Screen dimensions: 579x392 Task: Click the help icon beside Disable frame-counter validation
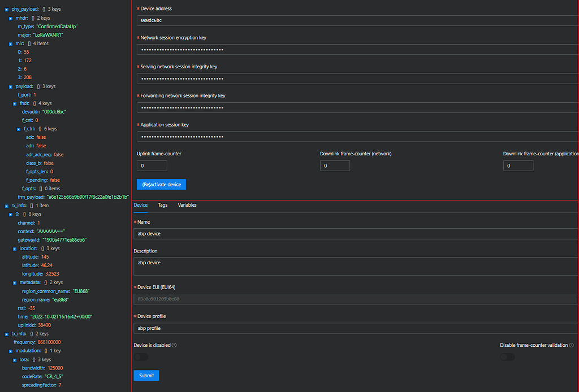click(571, 345)
